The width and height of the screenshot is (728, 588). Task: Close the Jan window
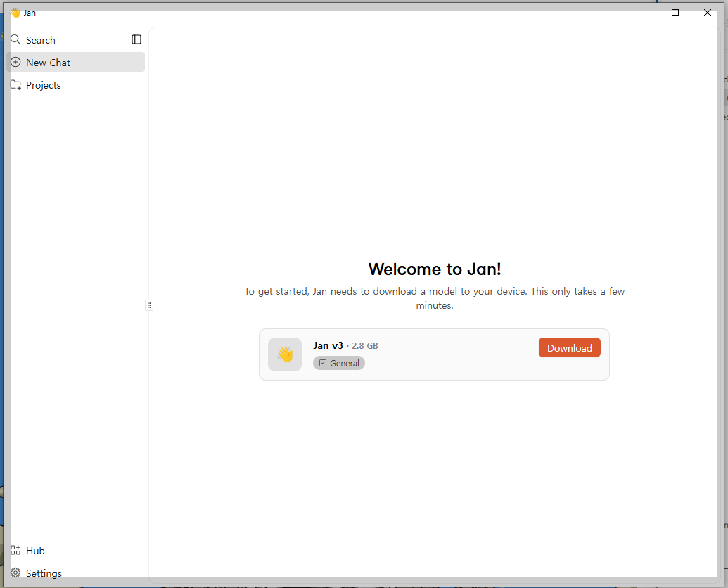point(707,13)
